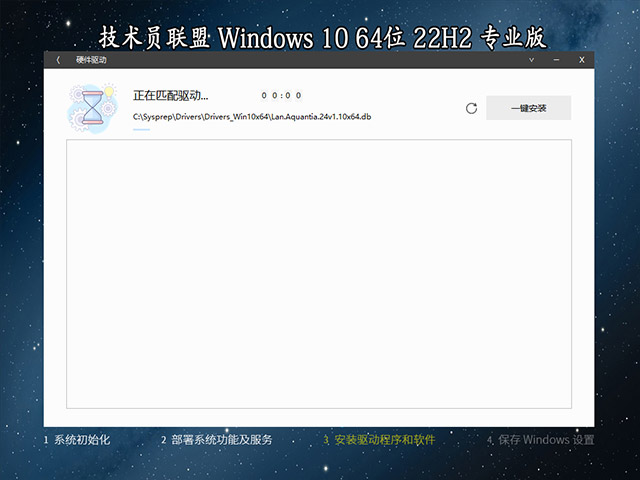Click step 4 保存 Windows 设置

(540, 440)
